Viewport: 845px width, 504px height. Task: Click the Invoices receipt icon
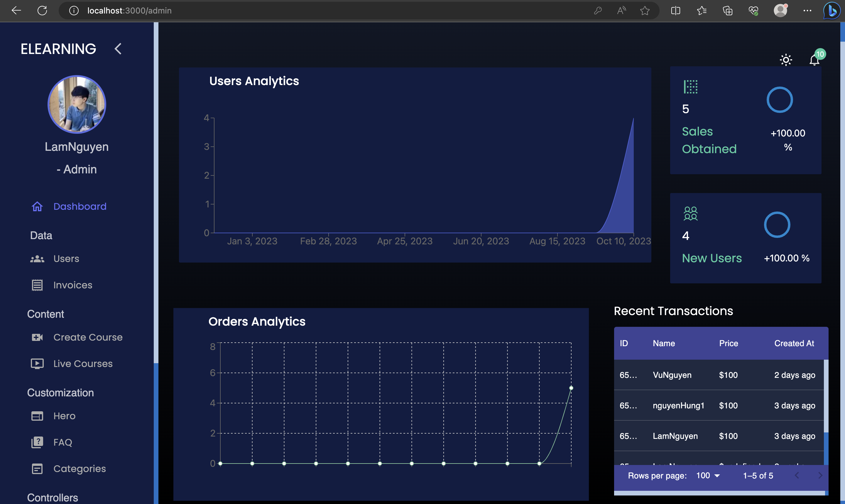pos(37,285)
